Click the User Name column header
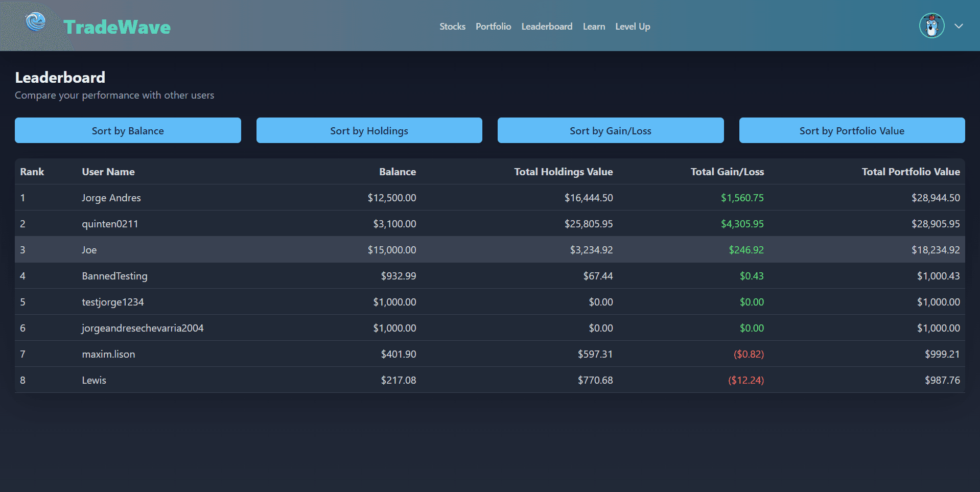The height and width of the screenshot is (492, 980). [108, 172]
